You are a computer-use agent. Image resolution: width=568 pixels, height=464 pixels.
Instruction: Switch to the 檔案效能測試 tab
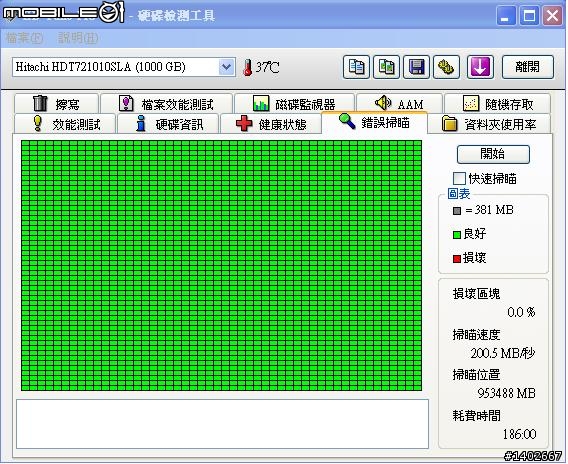pos(167,104)
